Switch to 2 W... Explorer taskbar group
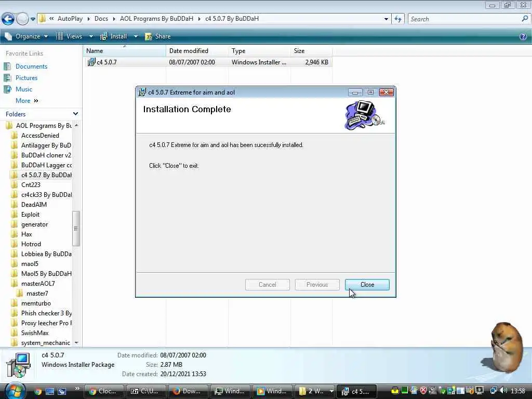This screenshot has height=399, width=532. (315, 391)
